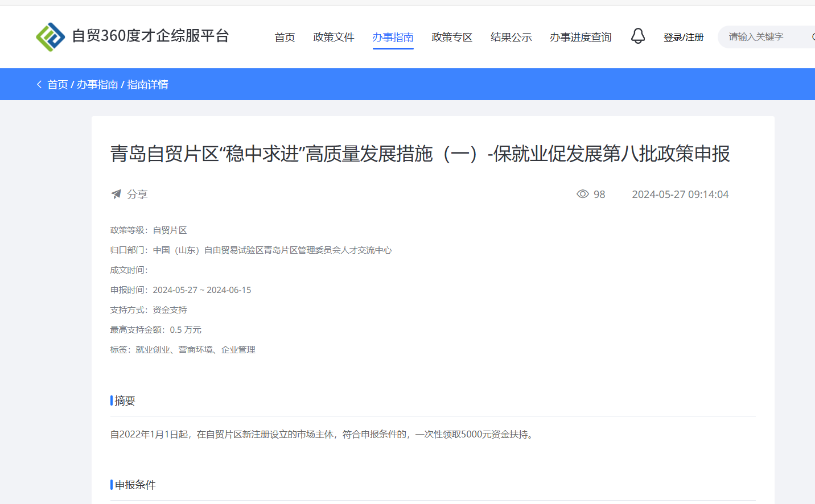Click the green-blue diamond platform logo

click(x=51, y=37)
